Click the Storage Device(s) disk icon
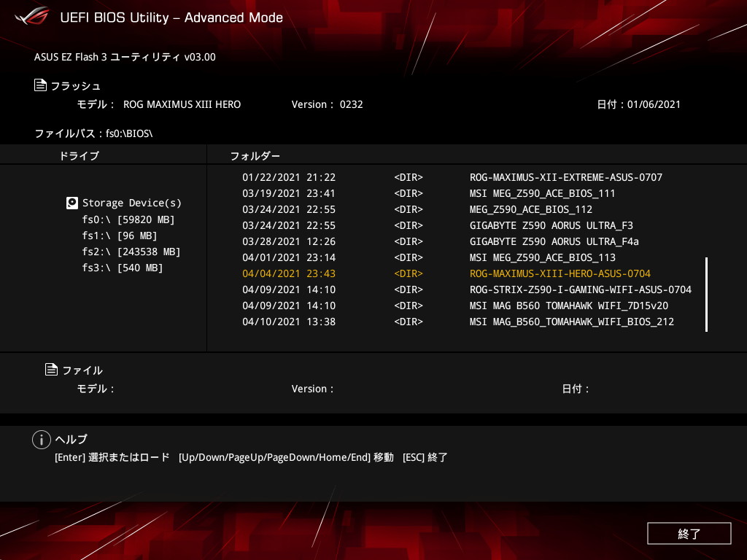The height and width of the screenshot is (560, 747). (x=72, y=203)
